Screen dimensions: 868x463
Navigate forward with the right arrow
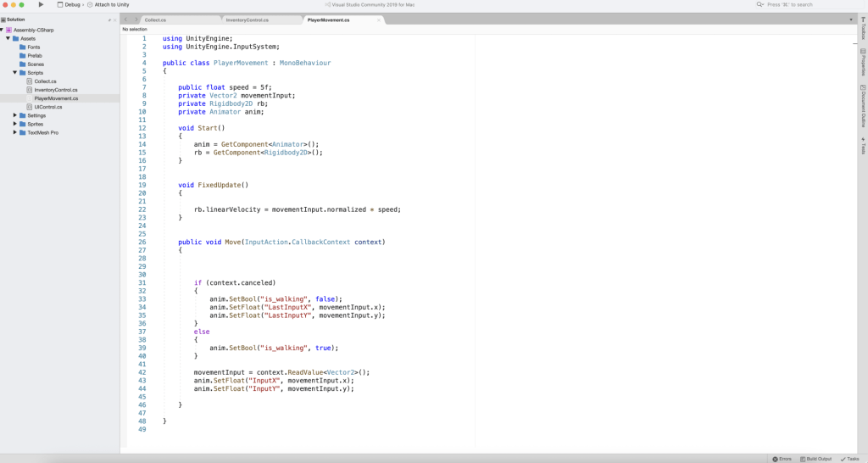click(135, 20)
